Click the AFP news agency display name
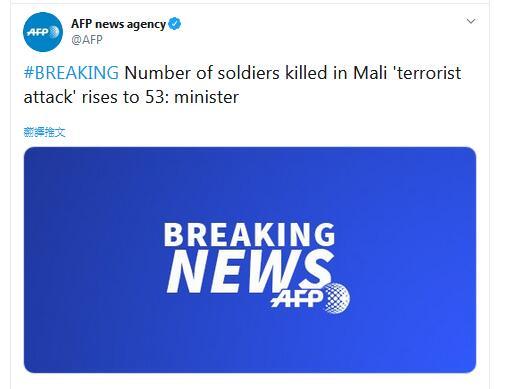 click(118, 24)
